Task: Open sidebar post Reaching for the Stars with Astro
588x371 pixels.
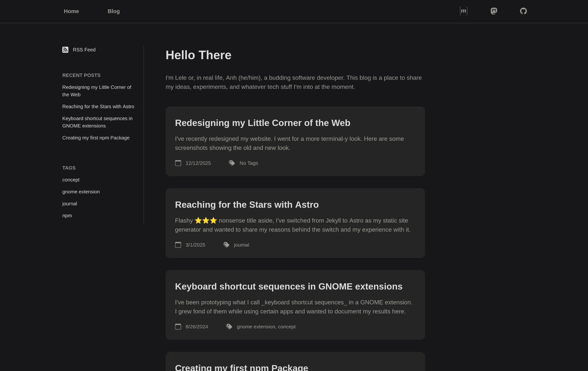Action: [x=98, y=107]
